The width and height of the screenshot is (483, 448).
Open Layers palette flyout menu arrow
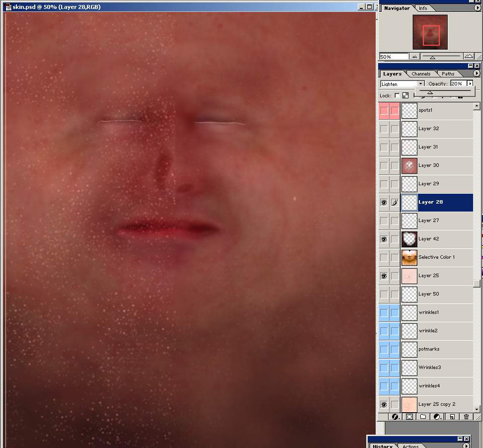click(477, 74)
